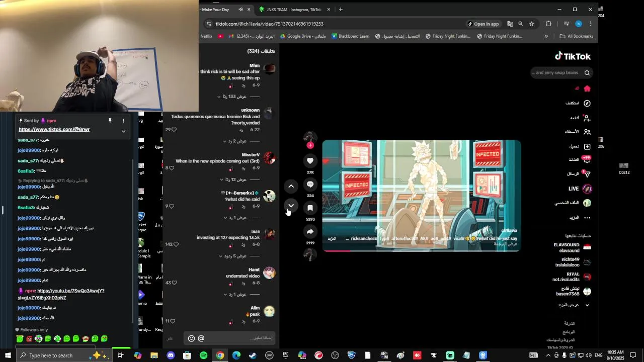Image resolution: width=644 pixels, height=362 pixels.
Task: Expand more following accounts chevron
Action: pos(587,305)
